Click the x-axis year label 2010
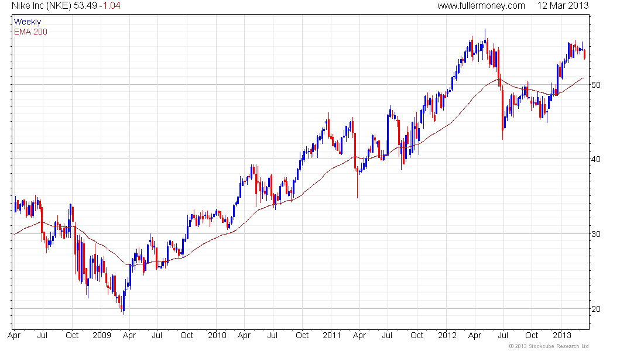This screenshot has width=644, height=351. (x=217, y=335)
